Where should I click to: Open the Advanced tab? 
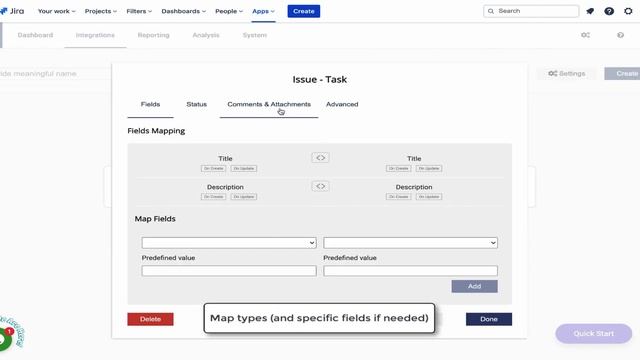[x=342, y=104]
